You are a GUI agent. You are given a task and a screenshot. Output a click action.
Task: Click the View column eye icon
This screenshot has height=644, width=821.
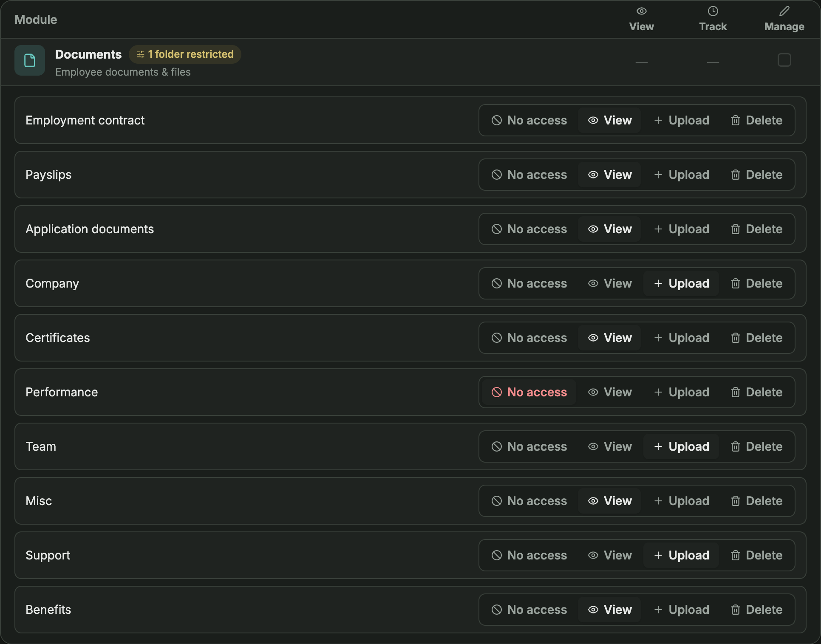coord(642,11)
